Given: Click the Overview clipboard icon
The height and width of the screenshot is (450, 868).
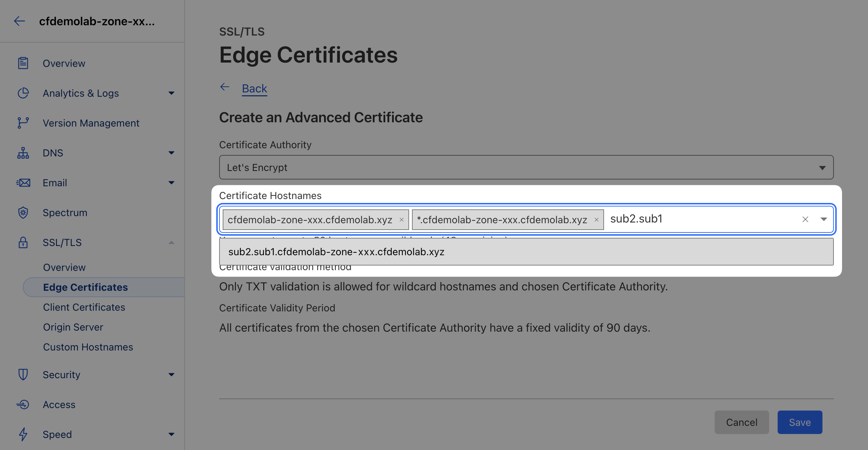Looking at the screenshot, I should tap(23, 63).
